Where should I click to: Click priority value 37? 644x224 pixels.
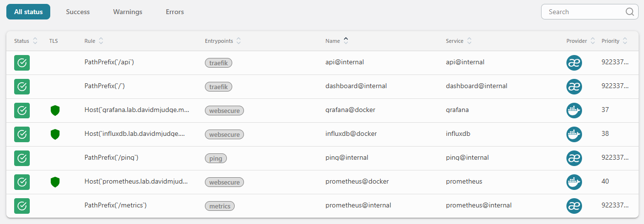(605, 110)
